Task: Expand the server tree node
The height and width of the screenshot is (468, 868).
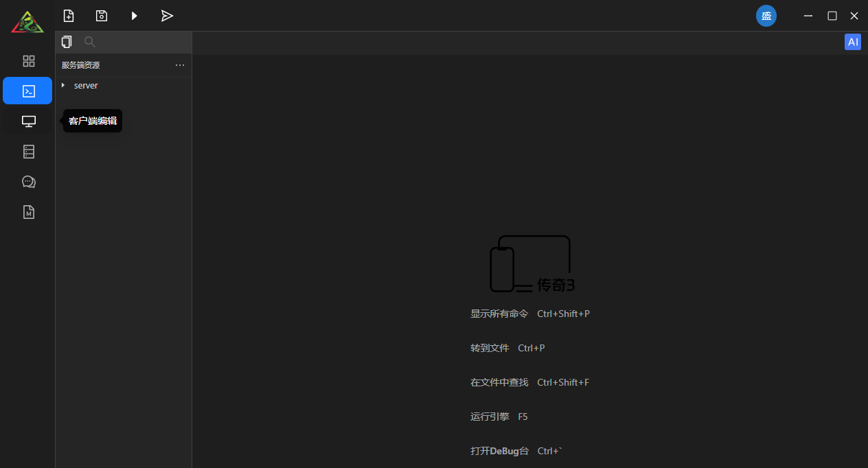Action: tap(63, 85)
